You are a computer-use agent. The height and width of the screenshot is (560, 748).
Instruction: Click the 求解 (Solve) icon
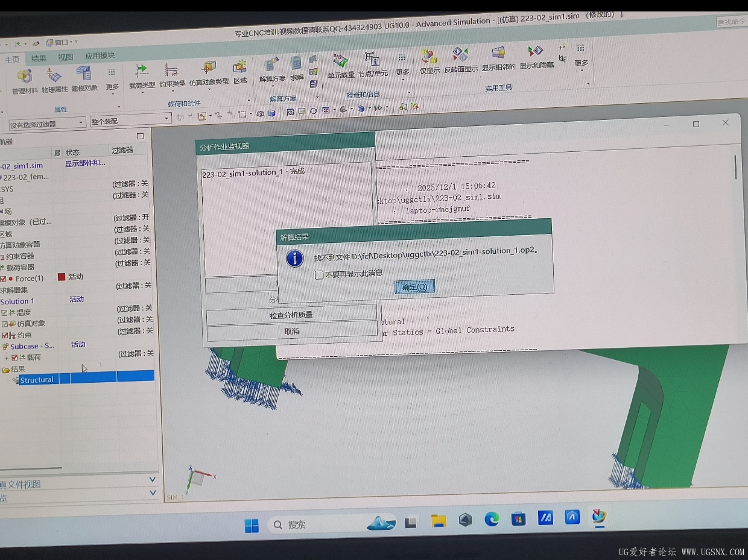(297, 64)
